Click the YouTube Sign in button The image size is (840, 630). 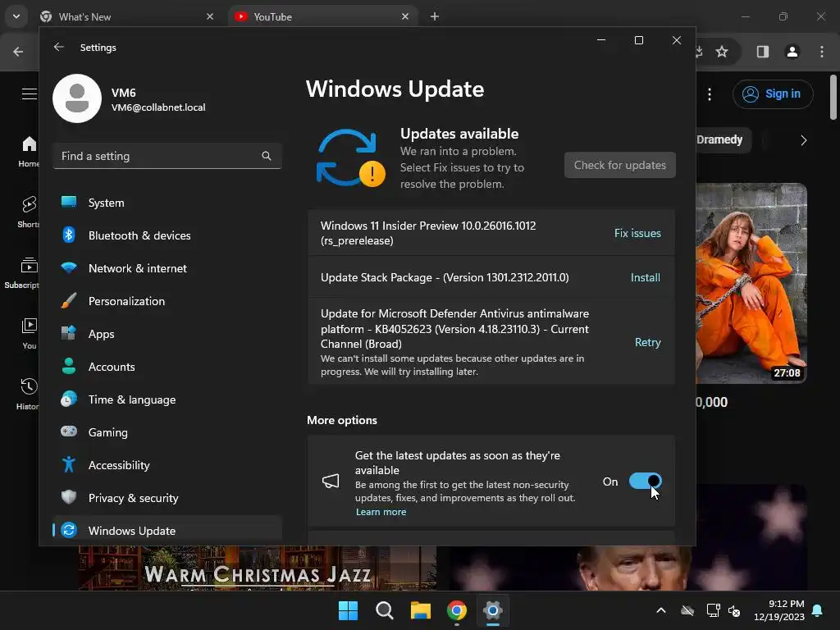pos(773,94)
